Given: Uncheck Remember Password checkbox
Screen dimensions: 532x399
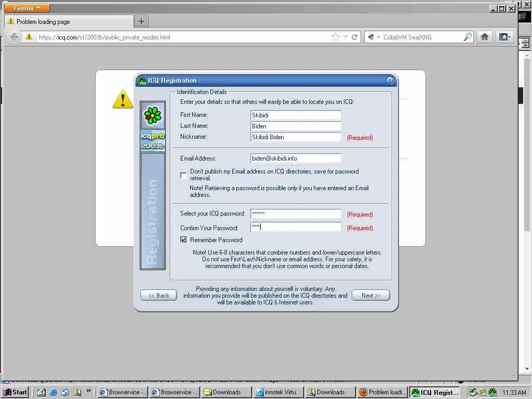Looking at the screenshot, I should click(x=183, y=240).
